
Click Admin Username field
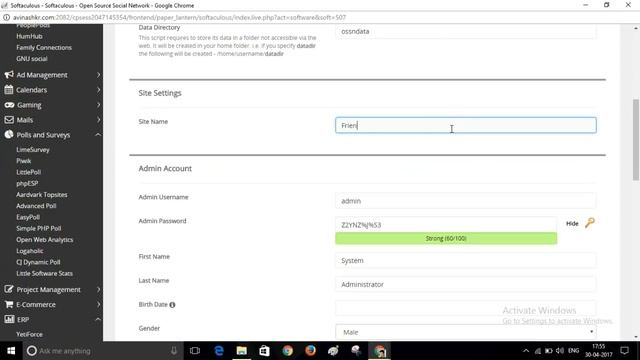(x=465, y=201)
